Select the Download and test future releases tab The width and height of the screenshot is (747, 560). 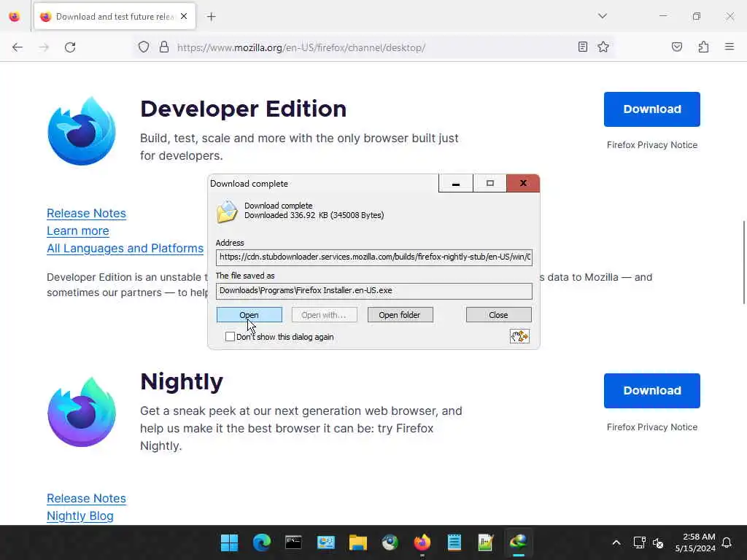pyautogui.click(x=115, y=17)
